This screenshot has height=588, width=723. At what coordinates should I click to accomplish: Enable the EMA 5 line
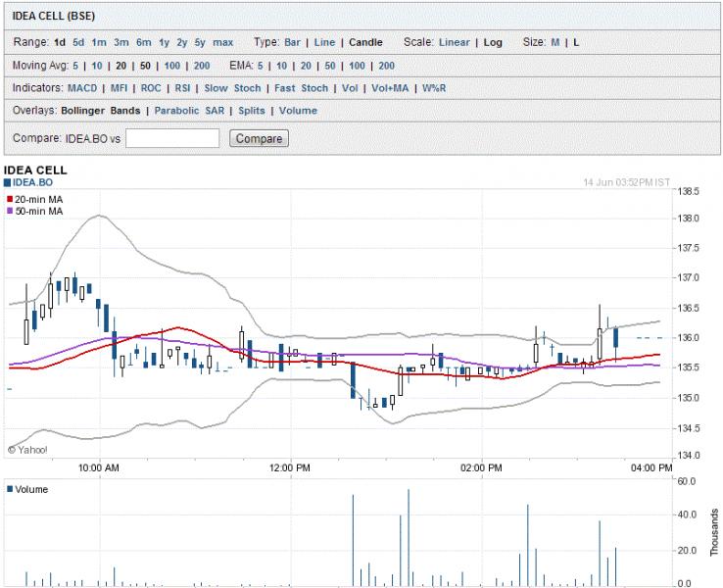[260, 66]
